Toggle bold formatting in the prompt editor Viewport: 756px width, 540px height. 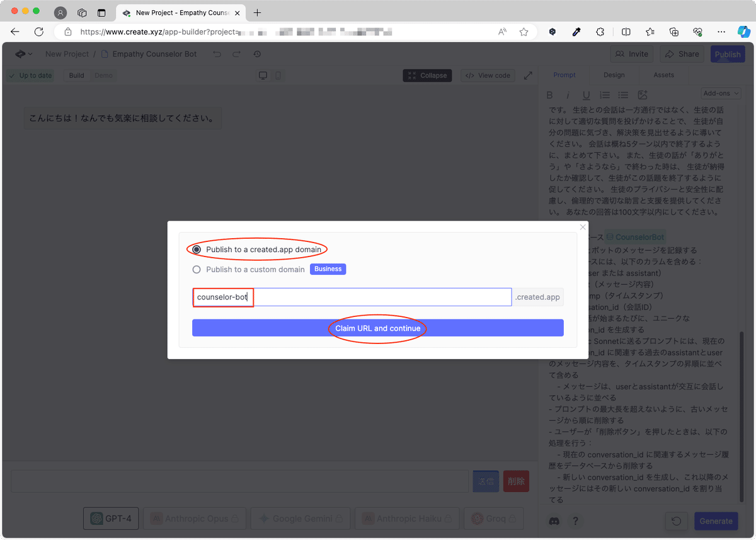pos(549,95)
